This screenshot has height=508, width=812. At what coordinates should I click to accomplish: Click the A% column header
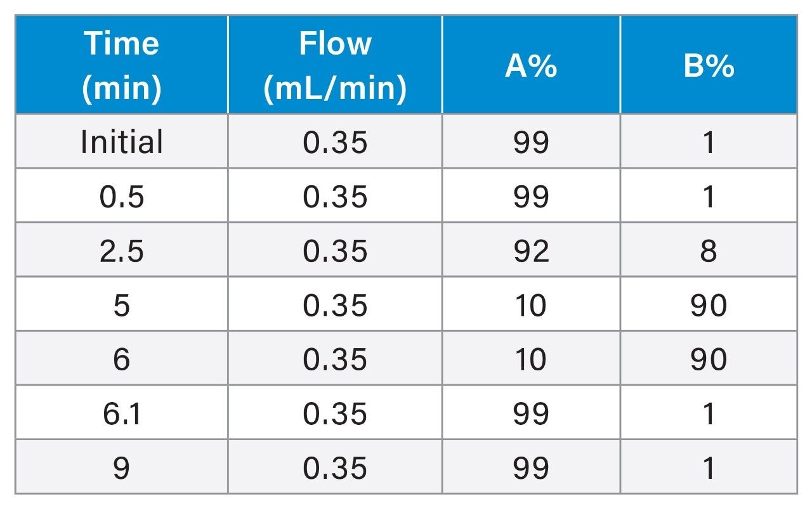[531, 65]
